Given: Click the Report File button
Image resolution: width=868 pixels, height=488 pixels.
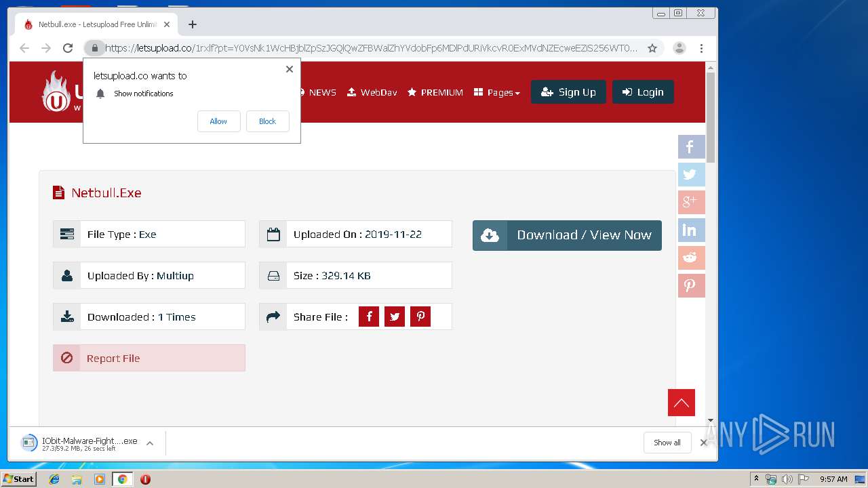Looking at the screenshot, I should [149, 358].
